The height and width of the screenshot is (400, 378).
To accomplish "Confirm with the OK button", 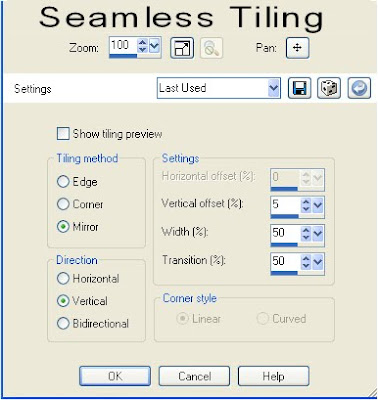I will pos(115,376).
